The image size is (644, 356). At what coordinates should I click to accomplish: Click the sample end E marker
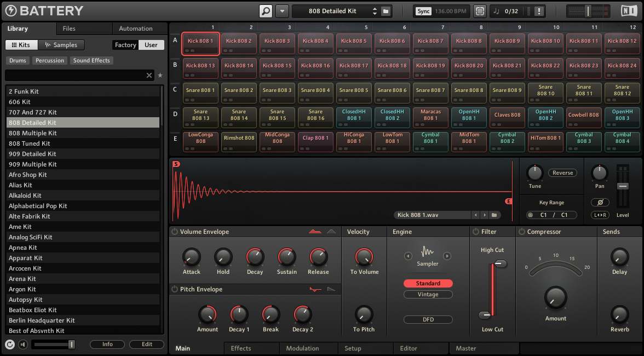click(x=508, y=201)
